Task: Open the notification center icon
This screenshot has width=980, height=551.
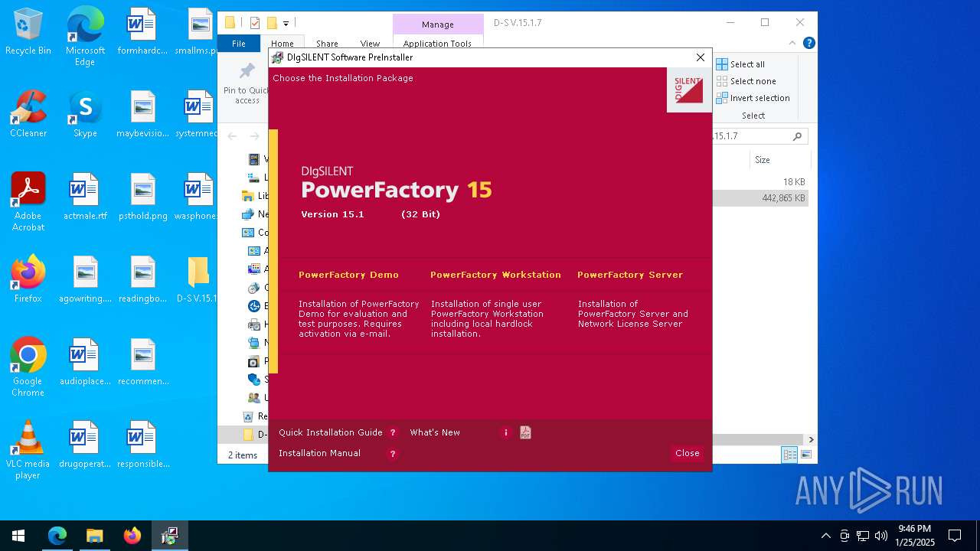Action: pyautogui.click(x=955, y=536)
